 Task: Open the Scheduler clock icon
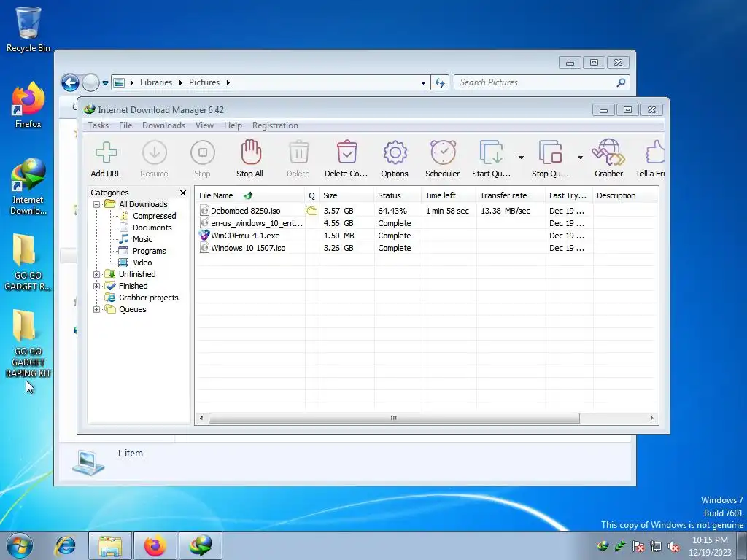point(443,152)
